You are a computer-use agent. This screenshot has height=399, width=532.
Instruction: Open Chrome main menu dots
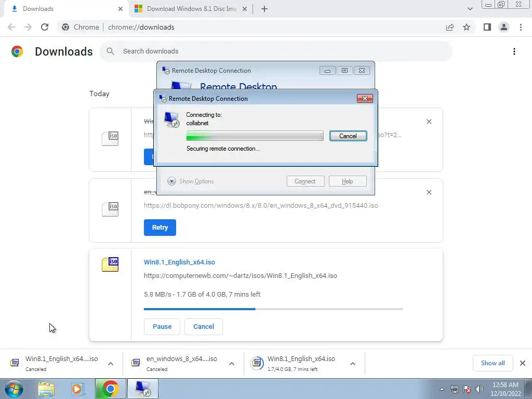tap(521, 27)
